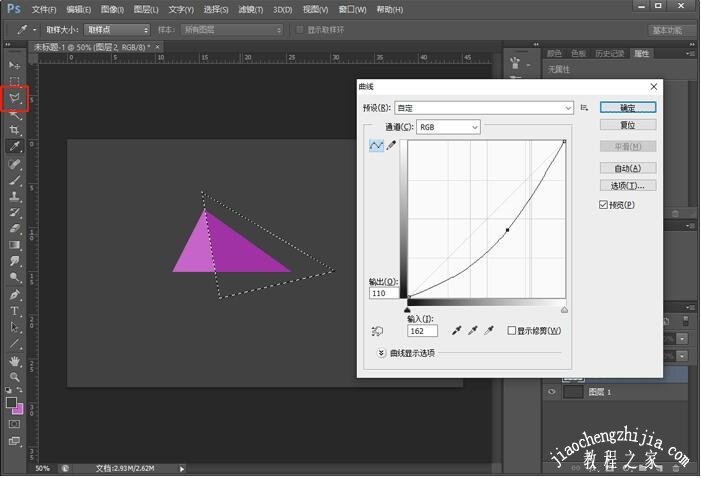
Task: Click the 自动(A) button
Action: pyautogui.click(x=628, y=168)
